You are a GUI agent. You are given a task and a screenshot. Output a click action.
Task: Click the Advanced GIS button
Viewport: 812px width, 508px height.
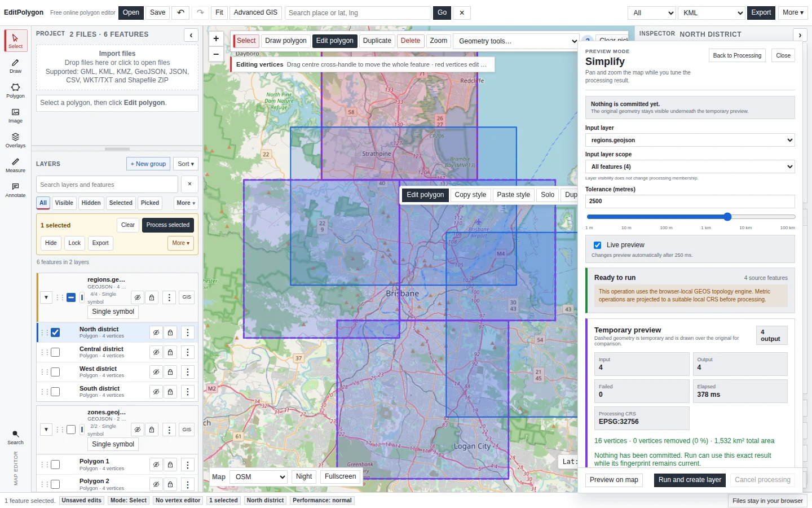pyautogui.click(x=255, y=12)
